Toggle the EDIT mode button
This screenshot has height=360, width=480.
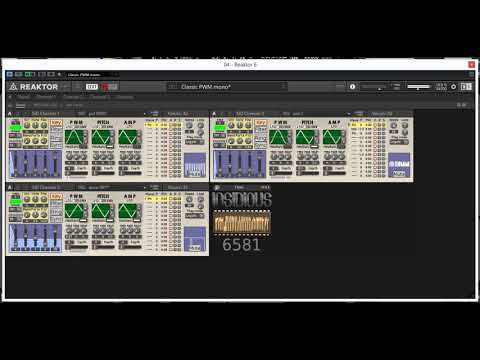click(92, 87)
